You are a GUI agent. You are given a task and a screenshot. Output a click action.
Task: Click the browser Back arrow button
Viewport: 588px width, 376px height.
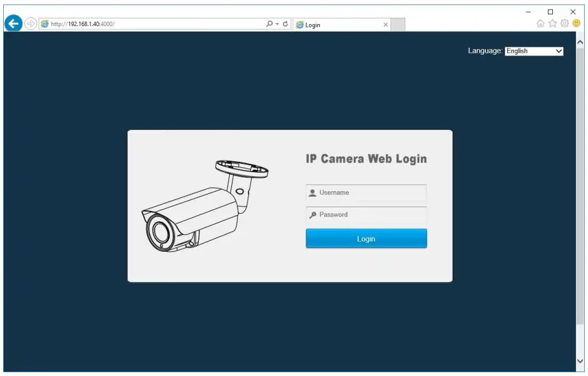pos(13,24)
